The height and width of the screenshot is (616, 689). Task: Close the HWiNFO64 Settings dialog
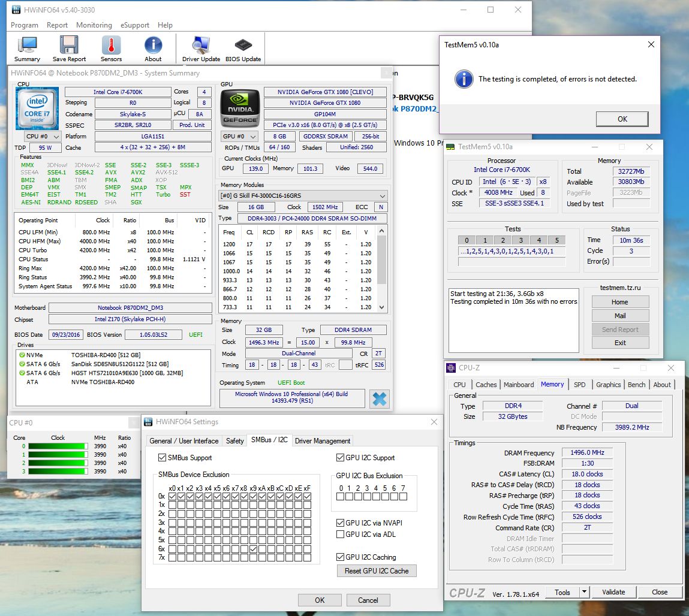(434, 422)
